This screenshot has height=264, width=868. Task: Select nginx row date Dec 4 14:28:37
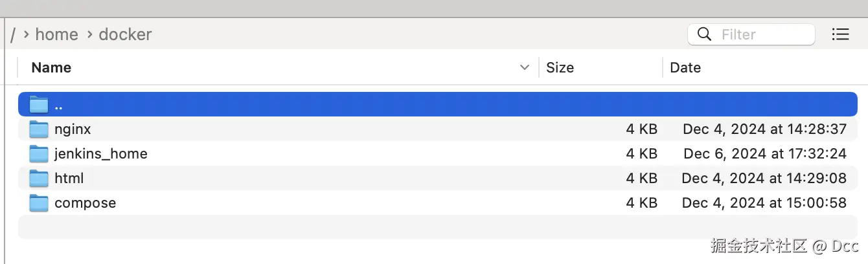tap(764, 129)
